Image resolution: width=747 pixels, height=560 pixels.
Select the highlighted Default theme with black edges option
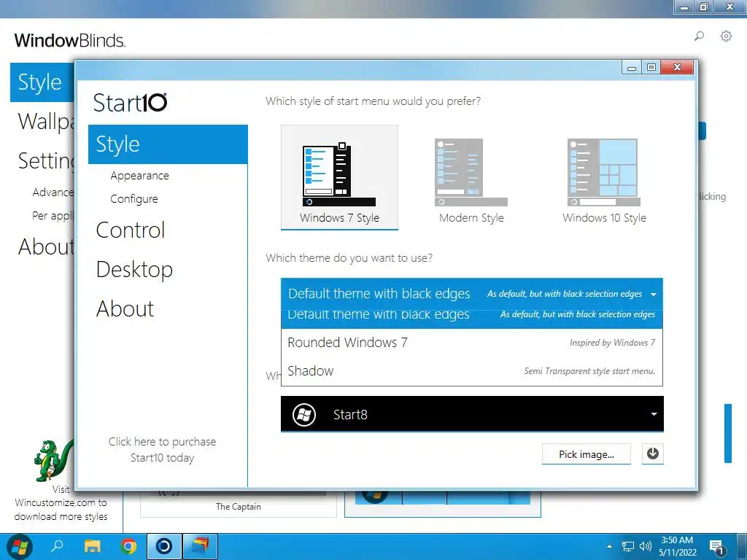pos(472,319)
